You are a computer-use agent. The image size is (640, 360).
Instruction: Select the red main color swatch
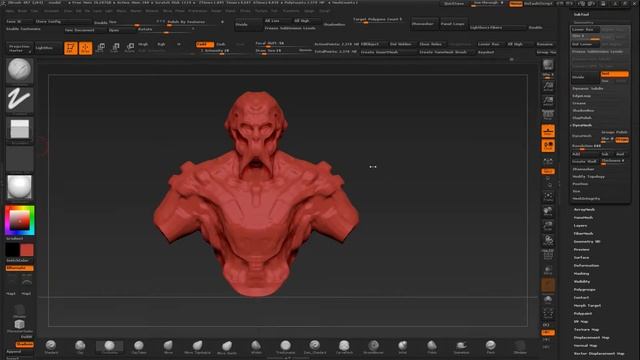coord(27,250)
